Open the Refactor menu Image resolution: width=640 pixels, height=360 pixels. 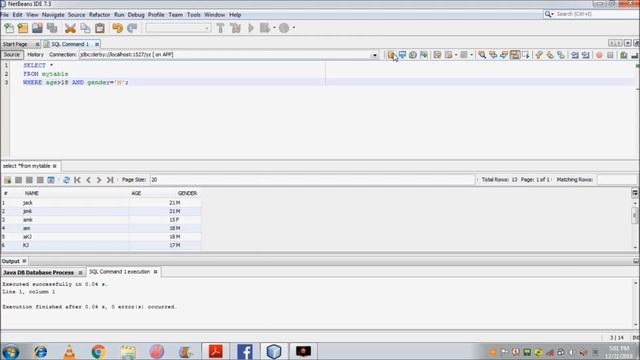(x=100, y=15)
